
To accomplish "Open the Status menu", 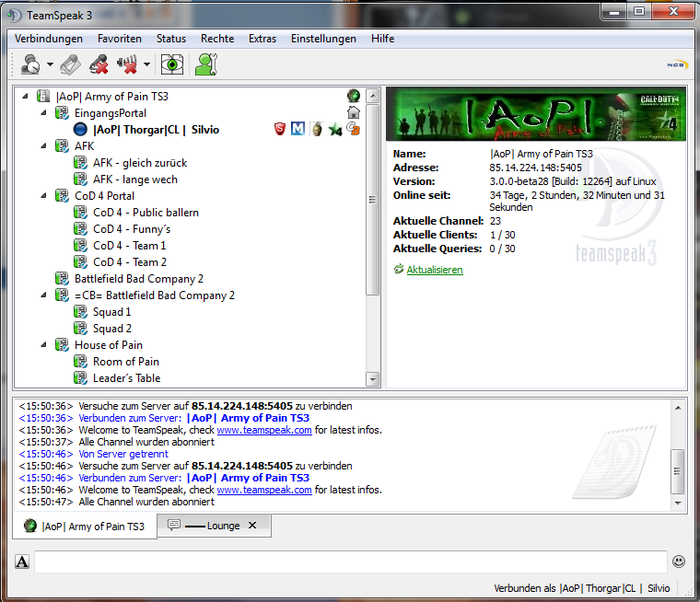I will pos(171,39).
